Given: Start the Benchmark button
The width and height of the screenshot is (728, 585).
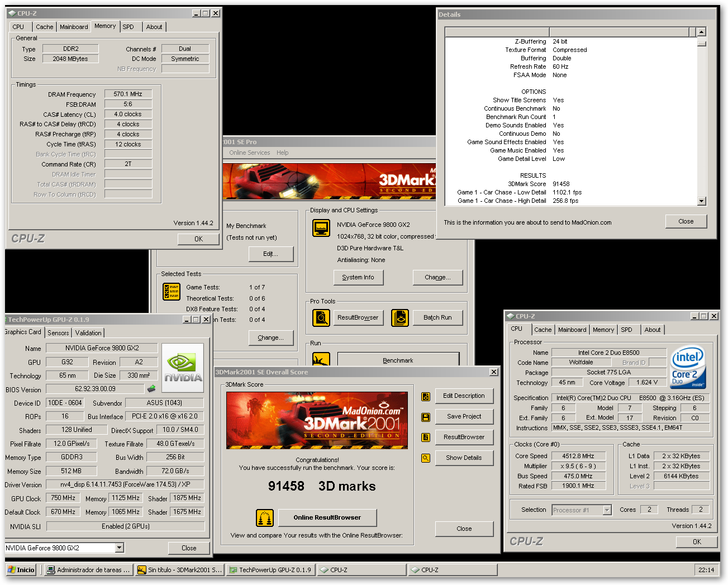Looking at the screenshot, I should tap(398, 360).
